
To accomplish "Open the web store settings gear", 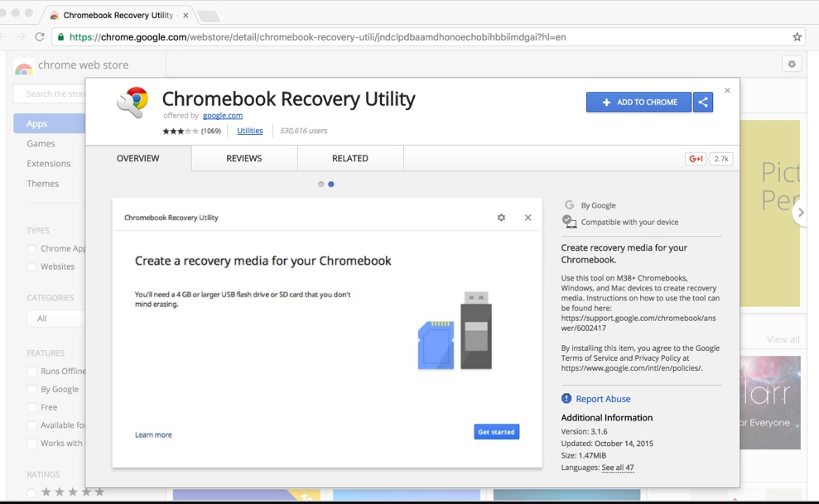I will point(792,65).
